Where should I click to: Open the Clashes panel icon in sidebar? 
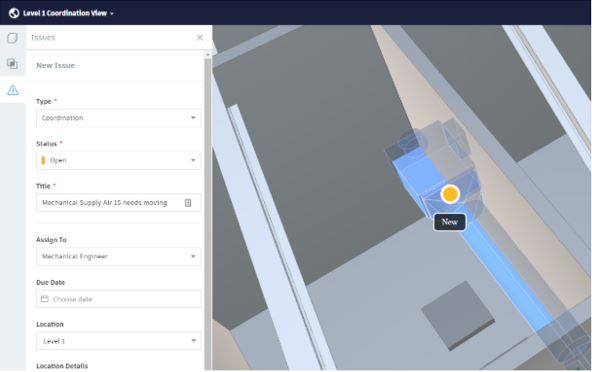tap(12, 63)
